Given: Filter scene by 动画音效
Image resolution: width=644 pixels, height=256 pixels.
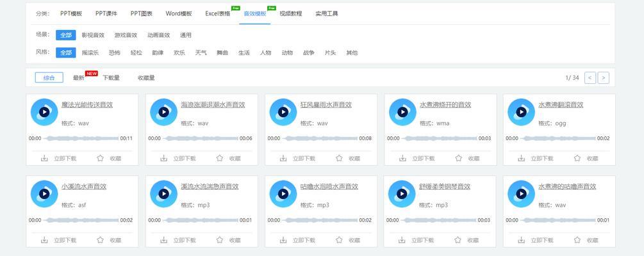Looking at the screenshot, I should pyautogui.click(x=158, y=35).
